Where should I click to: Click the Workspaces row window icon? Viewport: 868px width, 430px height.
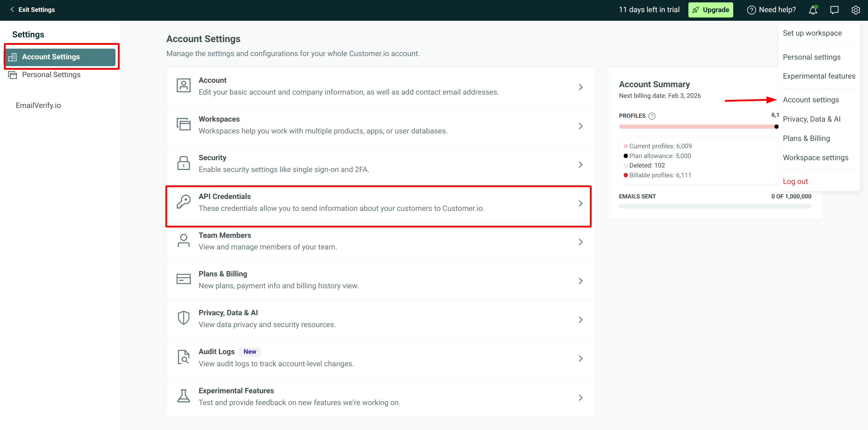click(x=184, y=125)
